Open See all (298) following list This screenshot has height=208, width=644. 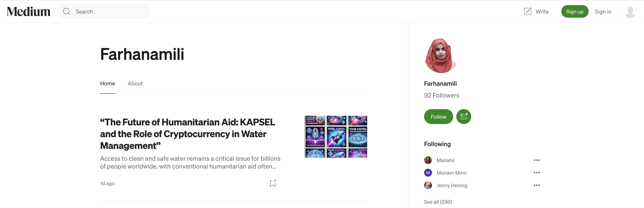[x=438, y=202]
